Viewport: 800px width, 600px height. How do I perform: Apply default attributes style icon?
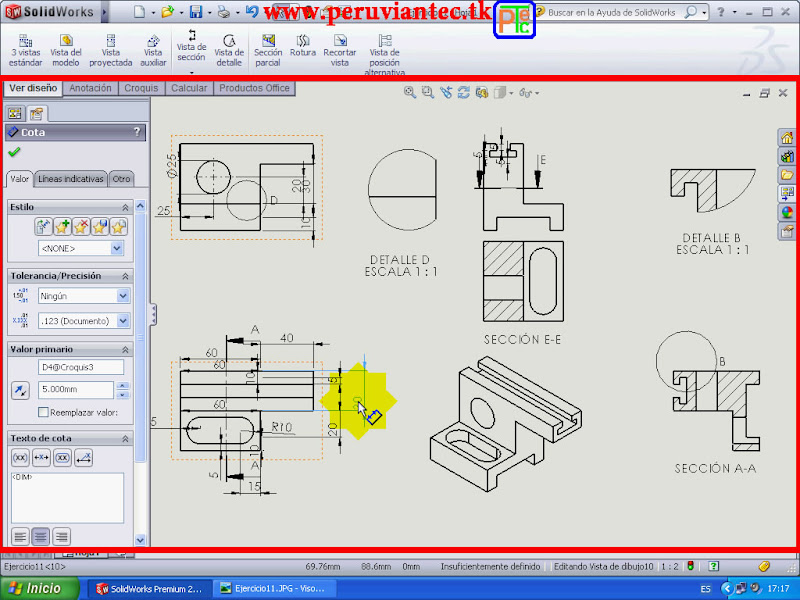[x=43, y=227]
